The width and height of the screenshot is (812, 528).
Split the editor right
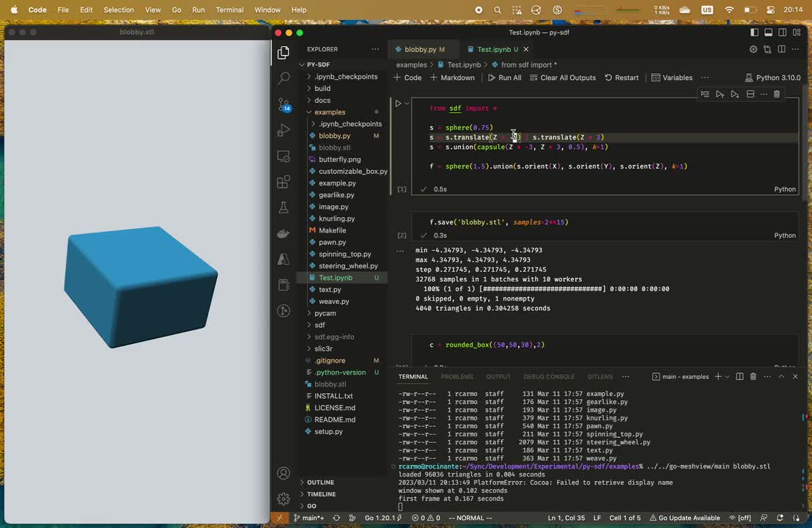[781, 49]
